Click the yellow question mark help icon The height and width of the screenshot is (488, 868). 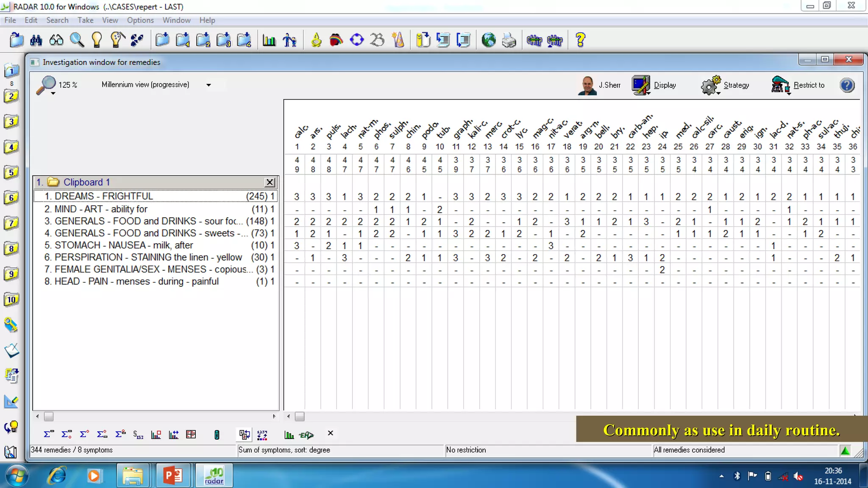click(x=580, y=40)
